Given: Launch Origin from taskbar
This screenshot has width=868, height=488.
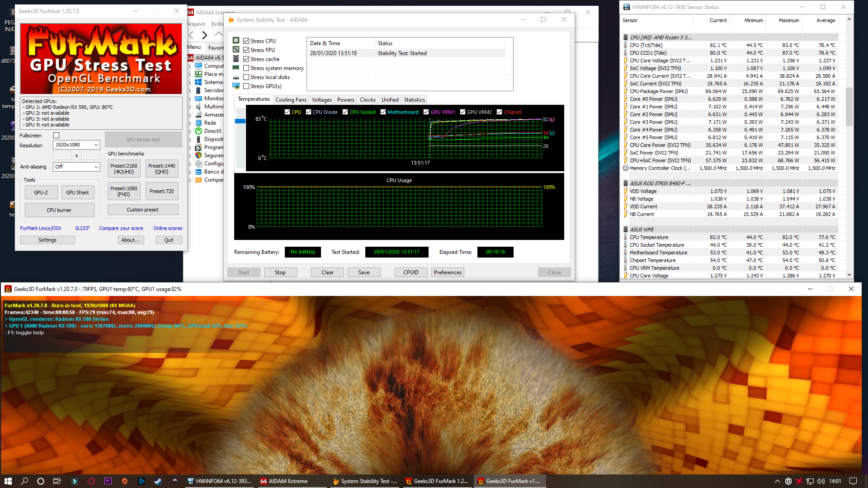Looking at the screenshot, I should click(x=125, y=481).
